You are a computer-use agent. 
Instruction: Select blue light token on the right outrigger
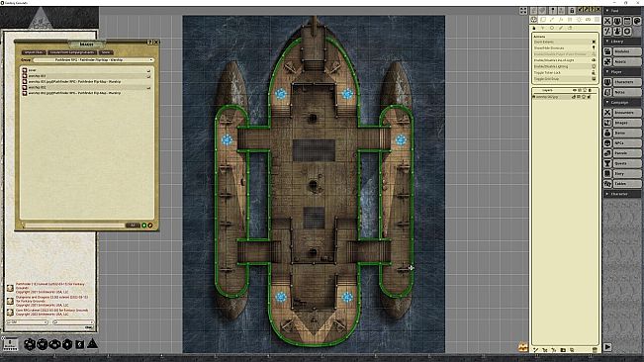click(x=401, y=140)
